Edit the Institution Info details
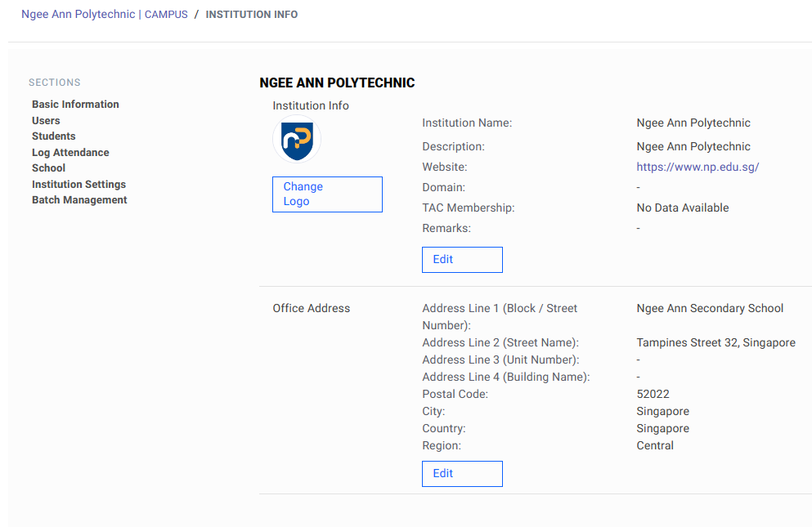The width and height of the screenshot is (812, 527). click(x=462, y=260)
